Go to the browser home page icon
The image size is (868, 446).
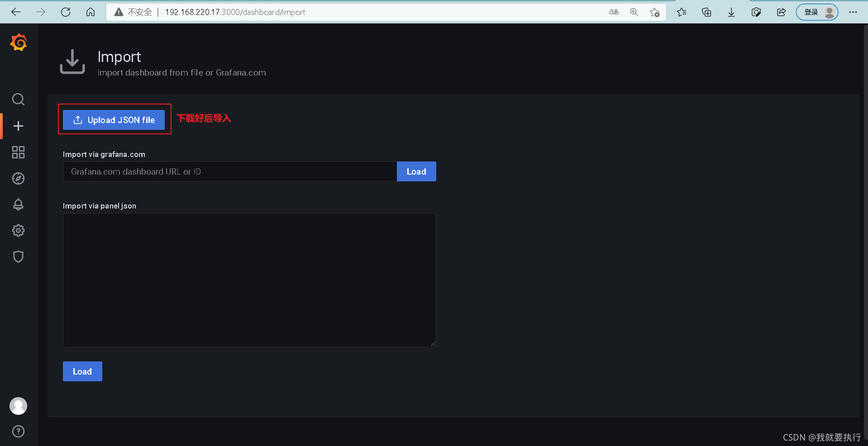click(91, 12)
